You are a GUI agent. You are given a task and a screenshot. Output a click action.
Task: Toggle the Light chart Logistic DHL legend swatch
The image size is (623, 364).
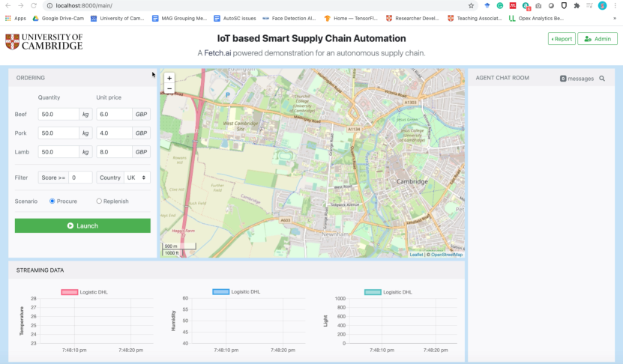pos(372,292)
